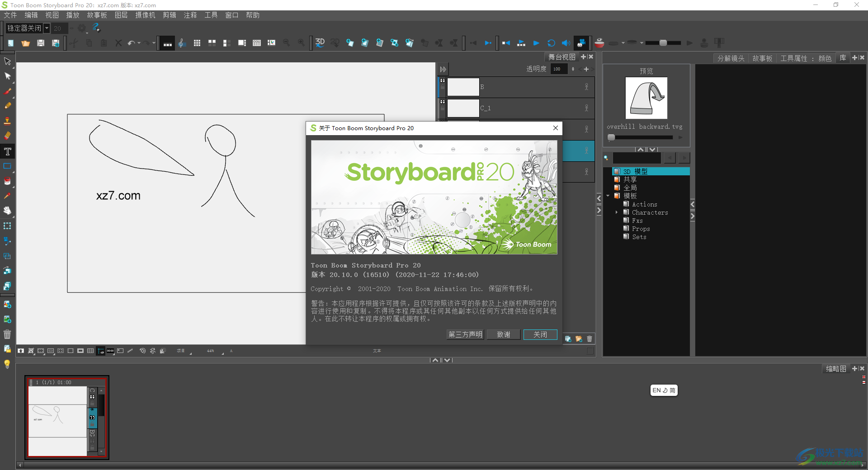The height and width of the screenshot is (470, 868).
Task: Reset view rotation icon below the stage
Action: pyautogui.click(x=142, y=351)
